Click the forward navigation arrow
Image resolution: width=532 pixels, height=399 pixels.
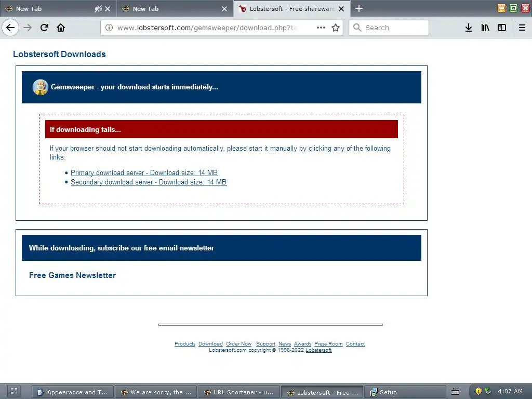click(28, 28)
